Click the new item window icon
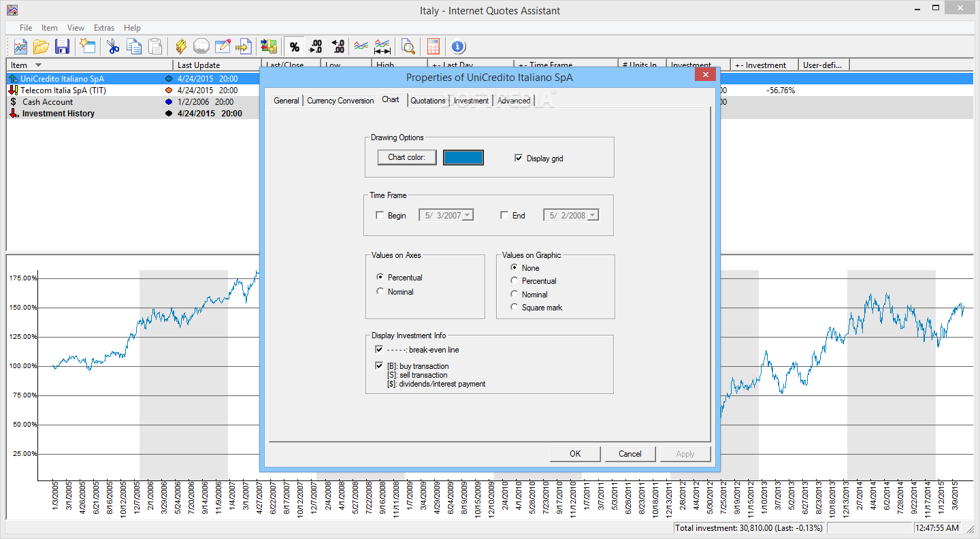The width and height of the screenshot is (980, 539). click(x=87, y=46)
